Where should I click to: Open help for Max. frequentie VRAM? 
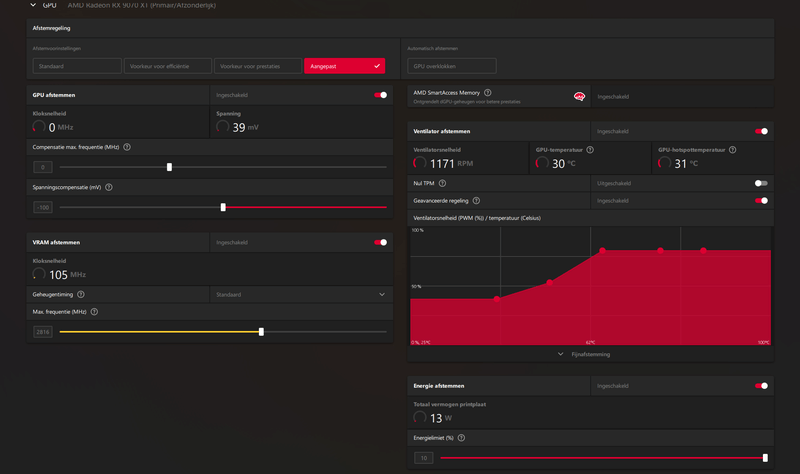point(94,312)
